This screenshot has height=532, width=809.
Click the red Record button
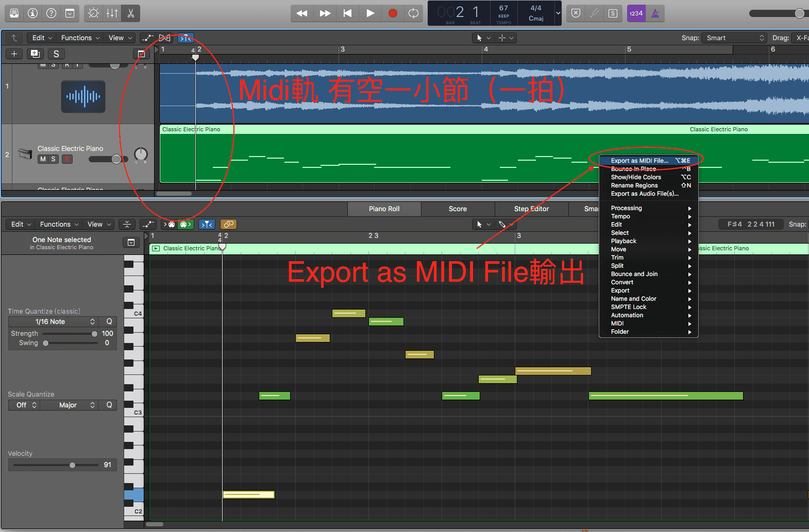pyautogui.click(x=393, y=13)
